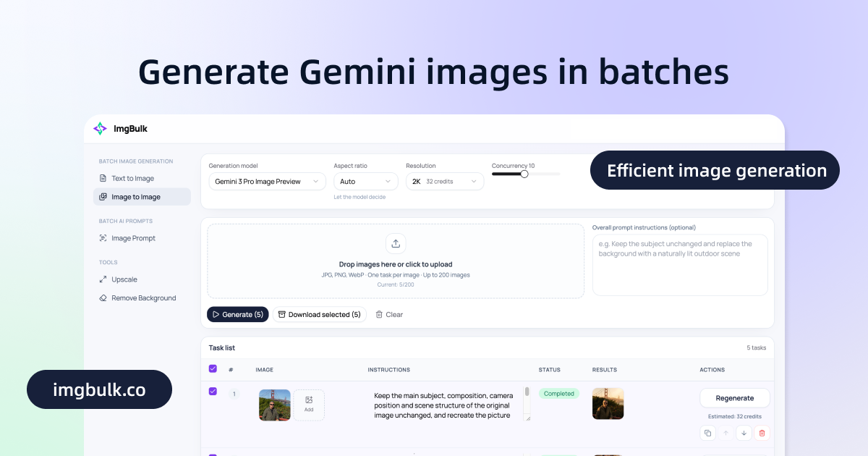
Task: Click the ACTIONS column header
Action: 712,370
